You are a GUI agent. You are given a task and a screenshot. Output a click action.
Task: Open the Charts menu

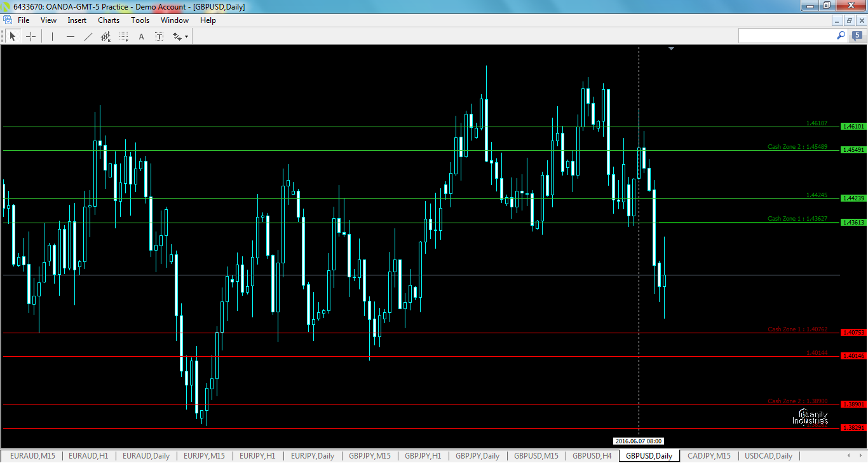(108, 20)
